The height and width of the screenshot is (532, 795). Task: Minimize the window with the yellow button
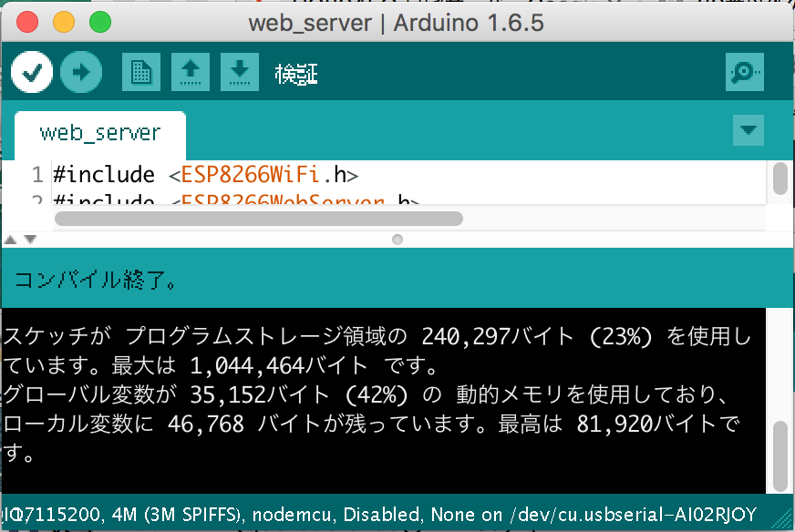[64, 22]
